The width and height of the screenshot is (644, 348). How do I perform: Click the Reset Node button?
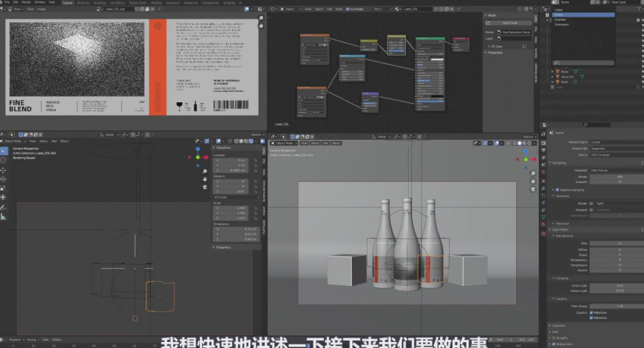click(x=510, y=23)
